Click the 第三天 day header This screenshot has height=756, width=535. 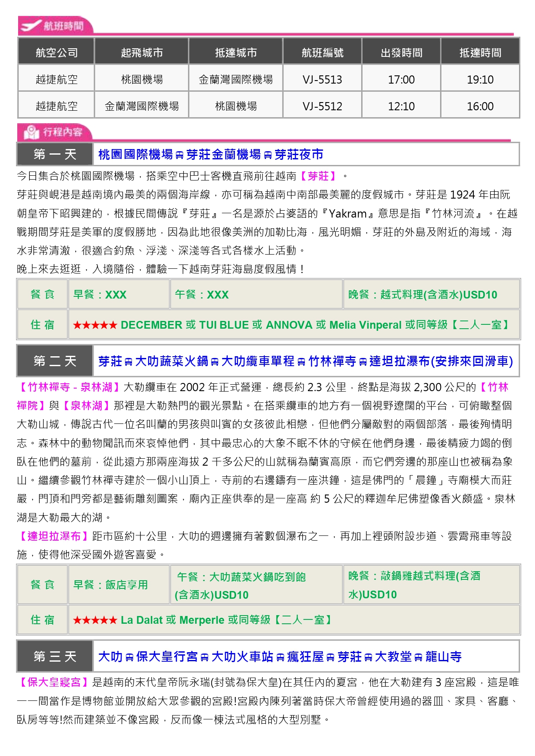coord(55,656)
